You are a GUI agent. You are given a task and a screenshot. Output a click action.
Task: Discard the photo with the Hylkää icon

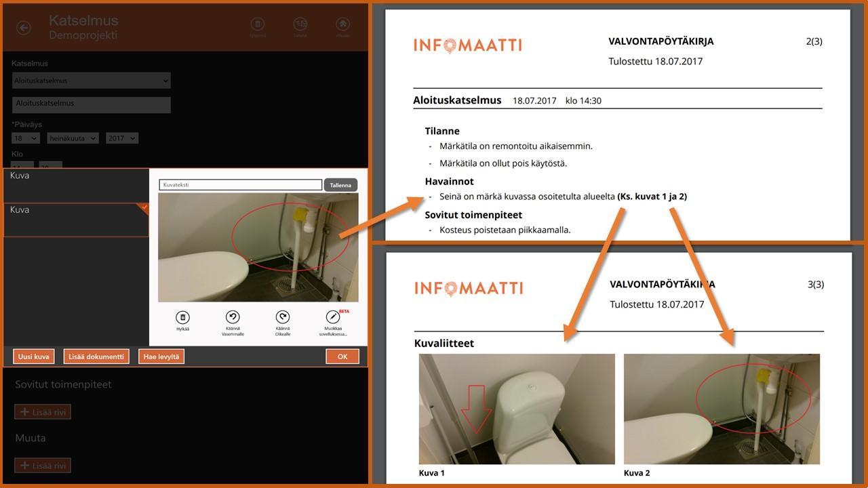coord(182,317)
